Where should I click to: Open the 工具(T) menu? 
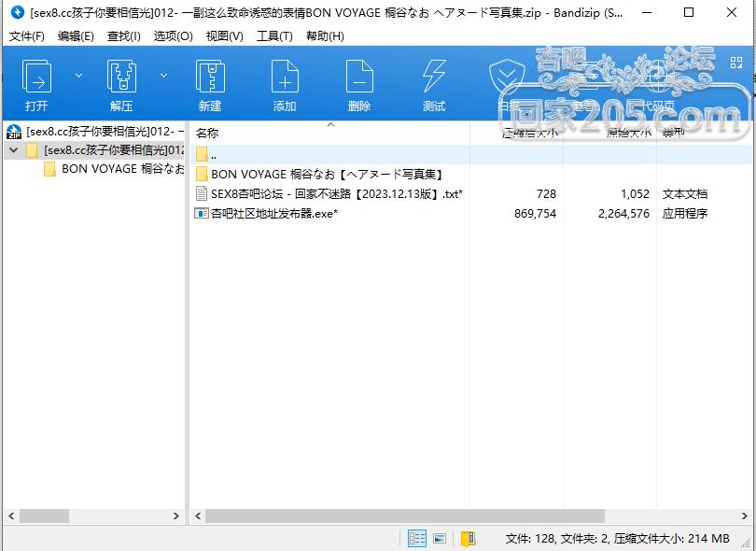274,35
